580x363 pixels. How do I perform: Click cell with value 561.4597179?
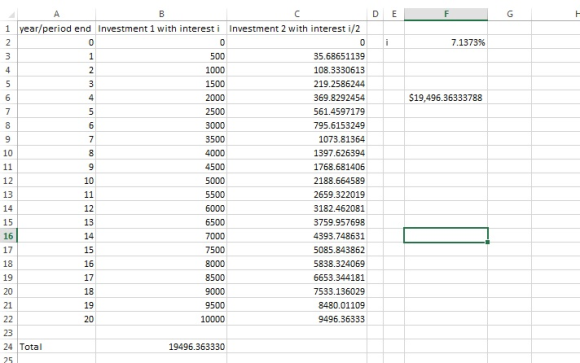click(x=297, y=111)
